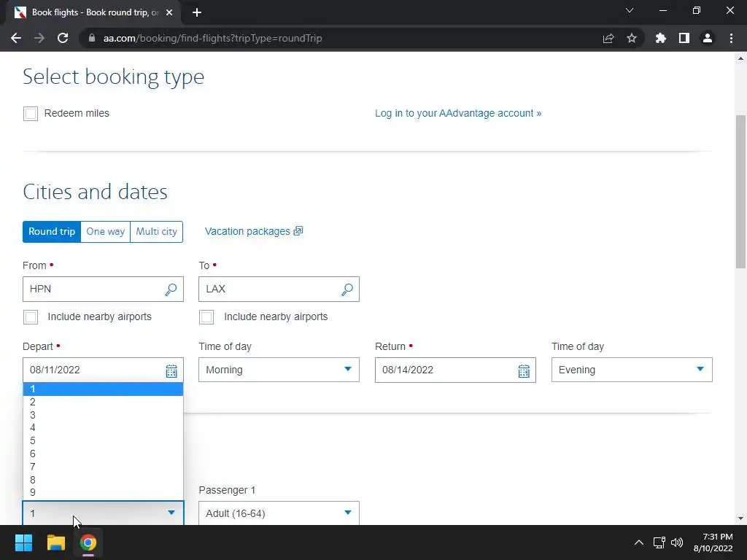Open Windows Start menu

click(x=23, y=542)
